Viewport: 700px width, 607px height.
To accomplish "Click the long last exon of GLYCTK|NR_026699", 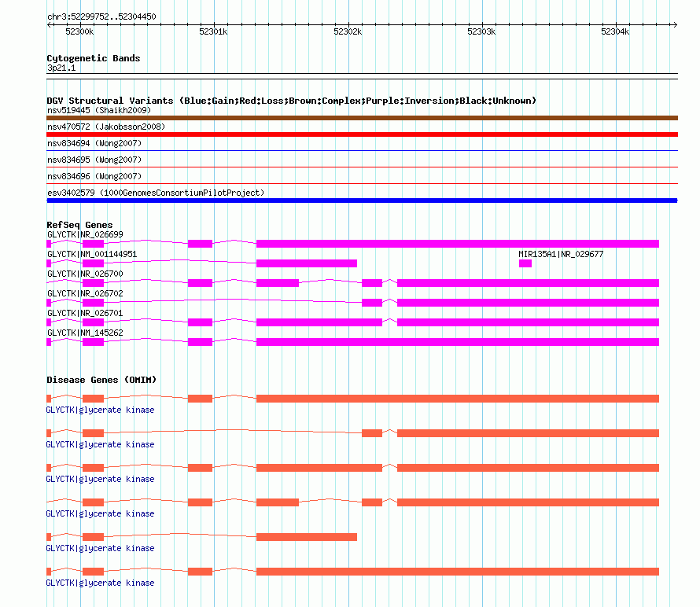I will (458, 244).
